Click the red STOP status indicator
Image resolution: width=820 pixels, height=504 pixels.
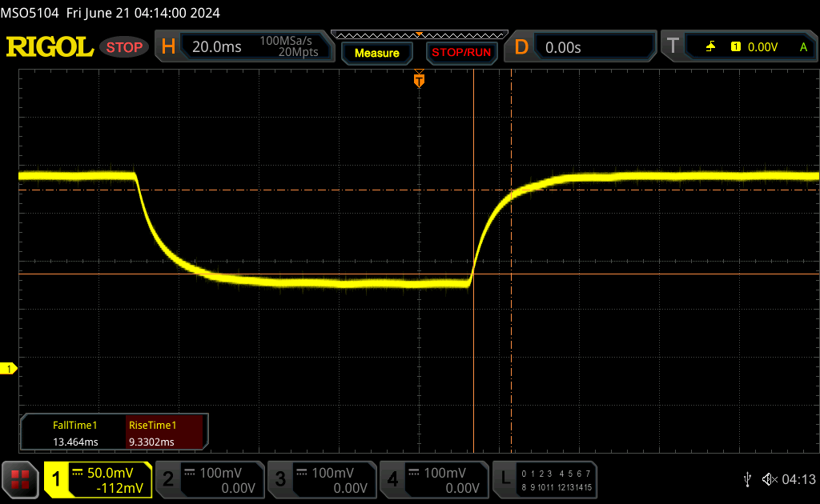coord(124,47)
